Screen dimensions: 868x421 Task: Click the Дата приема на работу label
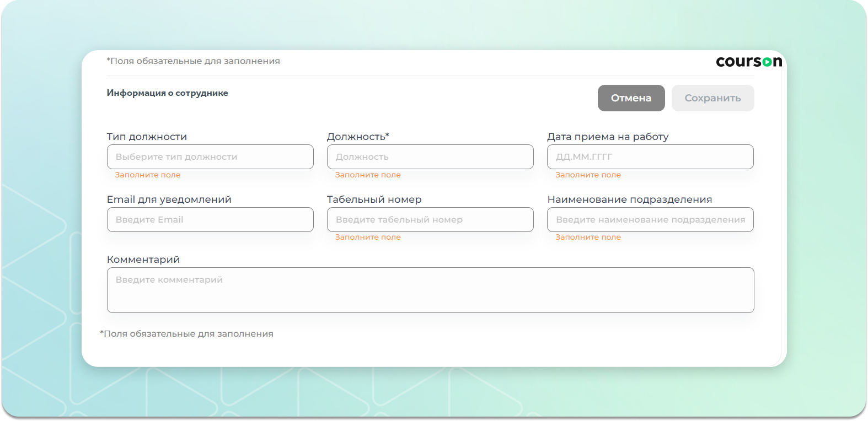608,137
